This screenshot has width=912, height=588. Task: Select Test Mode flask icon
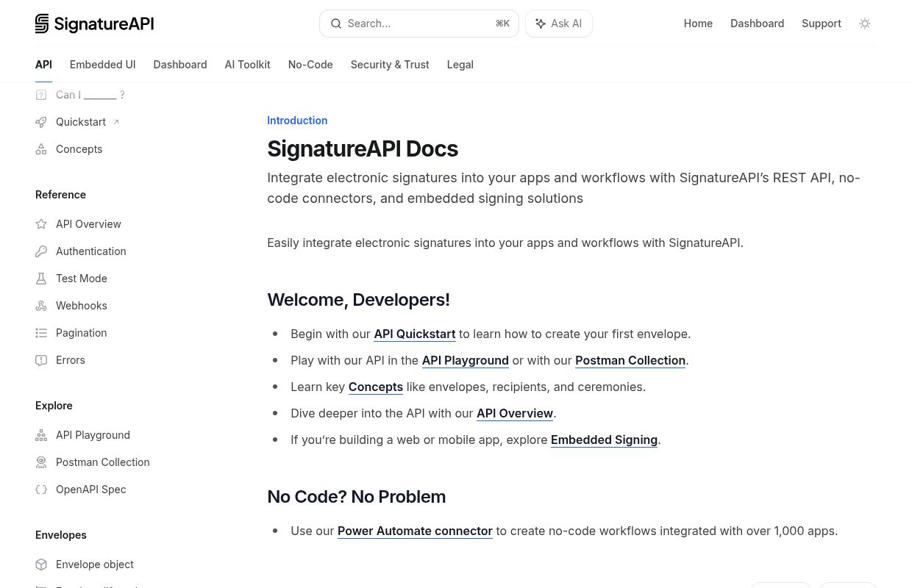[41, 279]
